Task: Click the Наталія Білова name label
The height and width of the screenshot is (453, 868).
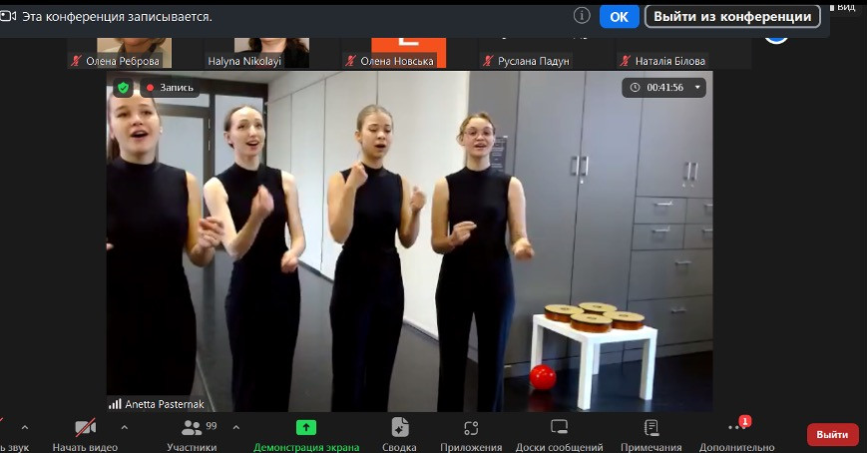Action: pos(669,61)
